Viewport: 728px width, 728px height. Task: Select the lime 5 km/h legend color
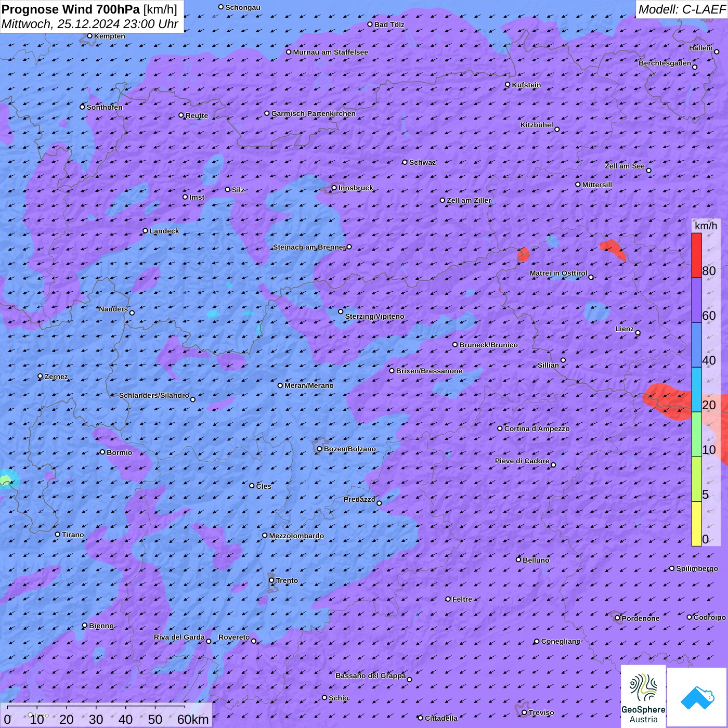[x=696, y=479]
